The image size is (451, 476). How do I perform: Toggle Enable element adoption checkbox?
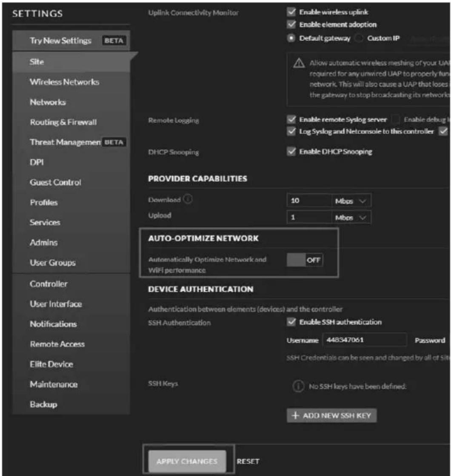[x=291, y=24]
